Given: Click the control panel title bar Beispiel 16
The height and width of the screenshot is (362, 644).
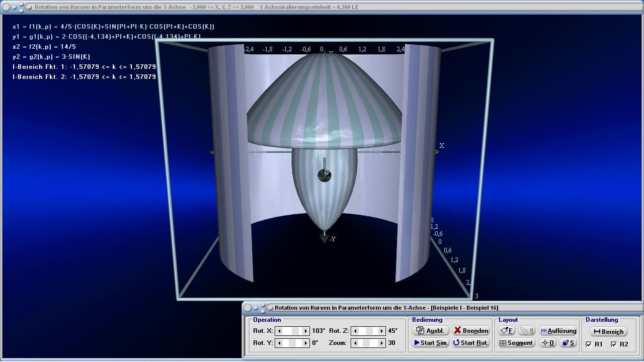Looking at the screenshot, I should 386,307.
